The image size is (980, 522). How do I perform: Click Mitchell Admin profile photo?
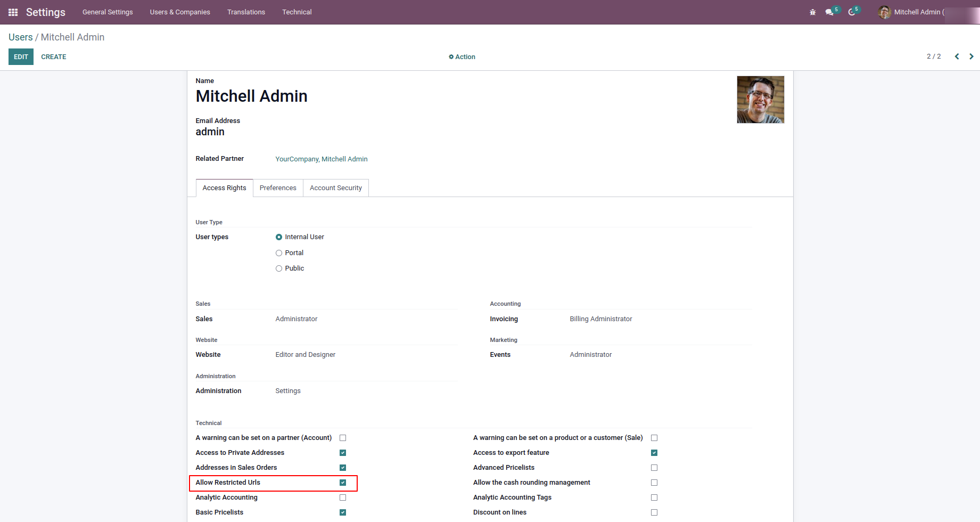click(760, 100)
